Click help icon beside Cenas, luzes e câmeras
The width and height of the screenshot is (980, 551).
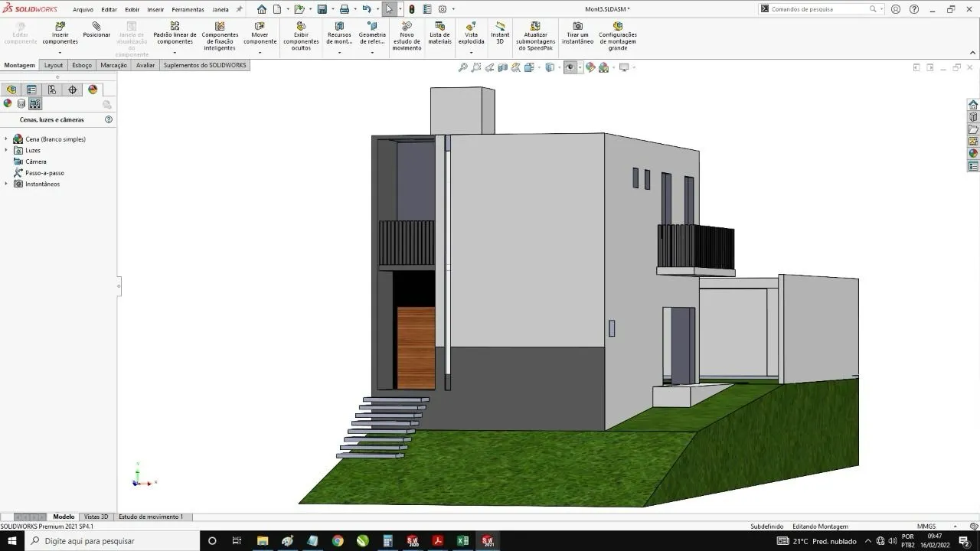pyautogui.click(x=109, y=119)
